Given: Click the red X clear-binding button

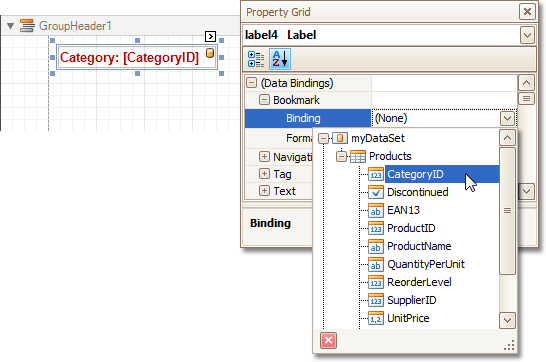Looking at the screenshot, I should pos(328,340).
